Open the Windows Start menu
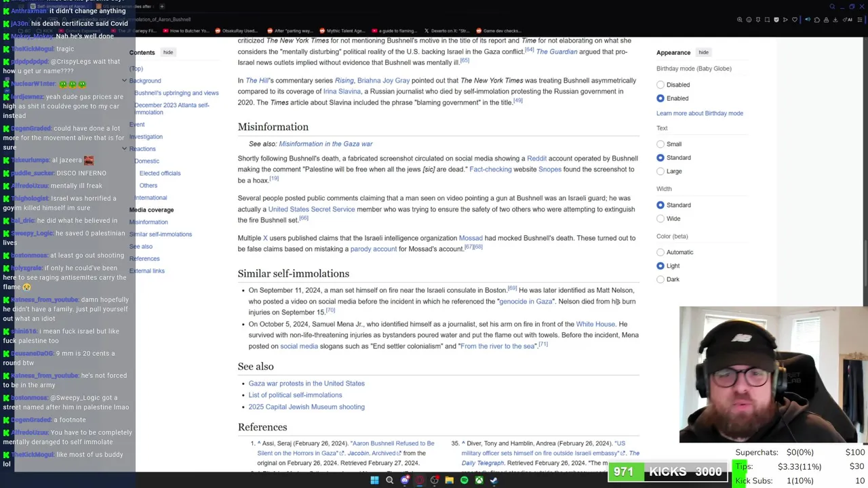The height and width of the screenshot is (488, 868). [x=374, y=480]
